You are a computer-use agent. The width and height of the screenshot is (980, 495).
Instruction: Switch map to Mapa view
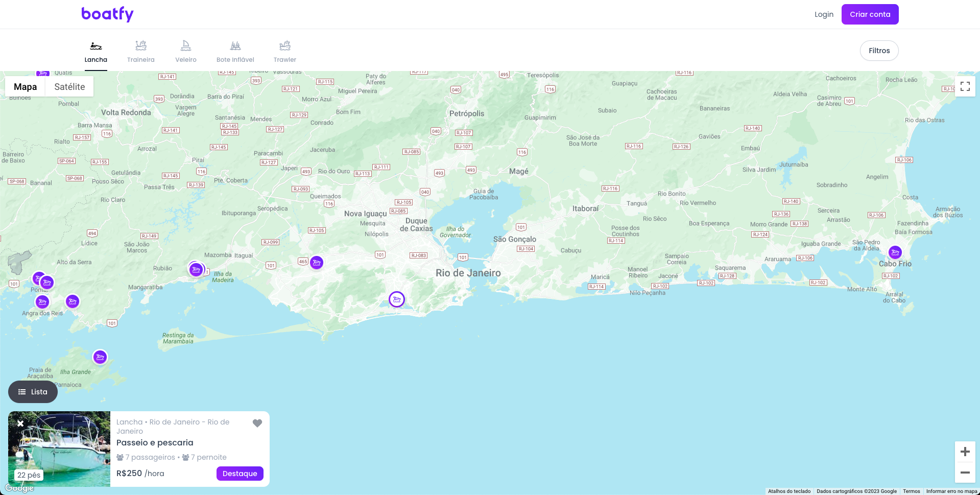[x=26, y=87]
